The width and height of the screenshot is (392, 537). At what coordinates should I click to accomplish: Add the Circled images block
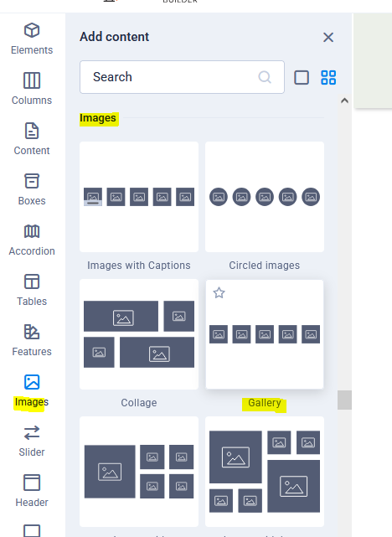tap(265, 197)
